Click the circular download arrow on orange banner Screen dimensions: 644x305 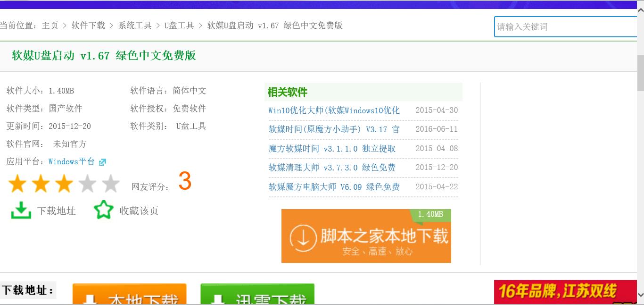pos(303,238)
